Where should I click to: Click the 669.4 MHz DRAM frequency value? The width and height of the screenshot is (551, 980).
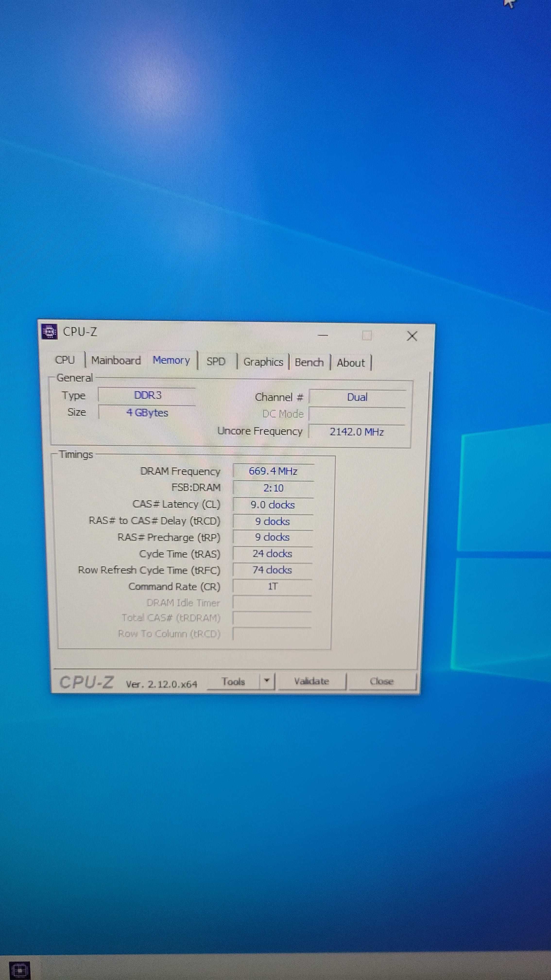(273, 471)
